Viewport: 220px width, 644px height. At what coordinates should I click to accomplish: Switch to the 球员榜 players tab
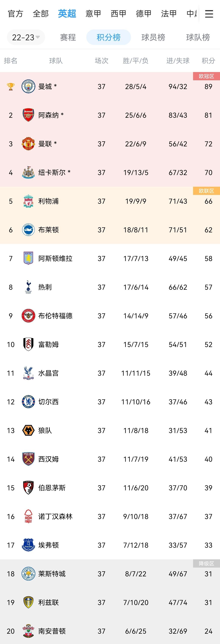pyautogui.click(x=153, y=37)
